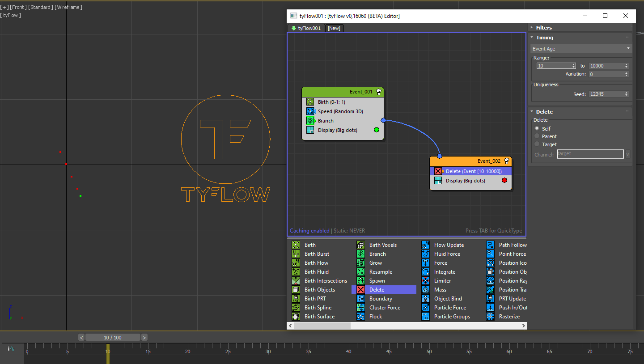Toggle the Event_001 lightbulb on/off

pos(379,92)
